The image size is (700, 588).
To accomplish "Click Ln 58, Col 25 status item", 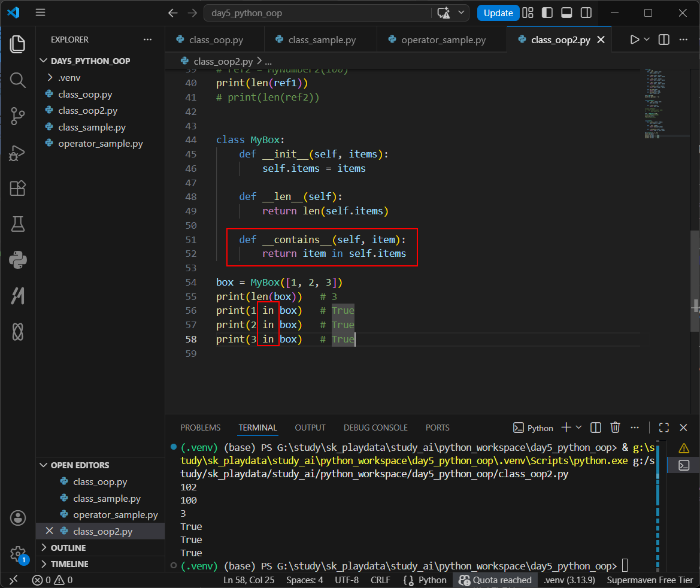I will tap(249, 580).
